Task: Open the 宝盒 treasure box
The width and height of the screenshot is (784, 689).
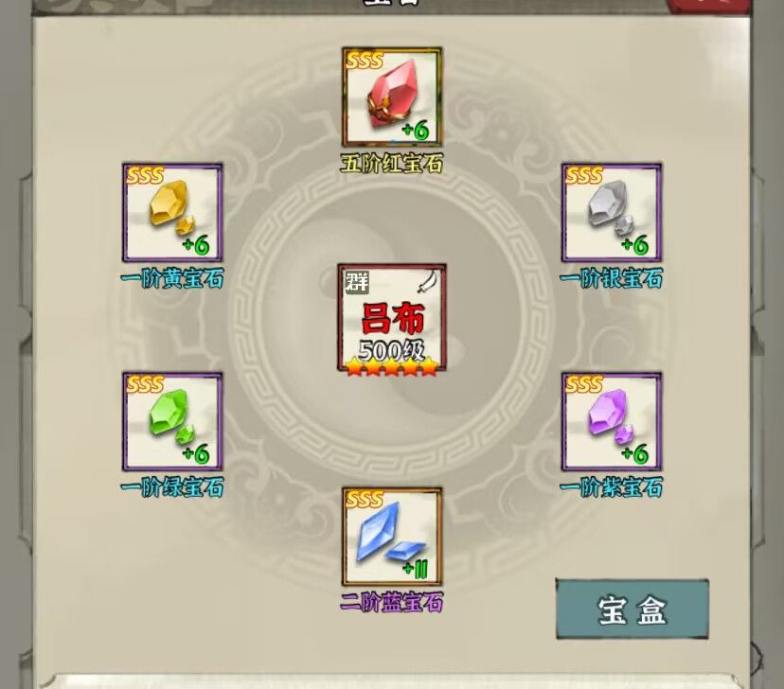Action: [632, 609]
